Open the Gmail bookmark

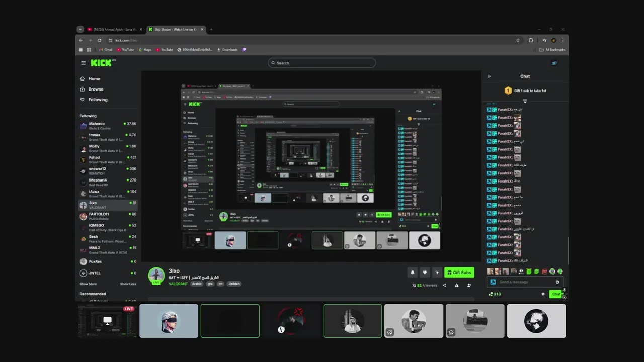[106, 50]
